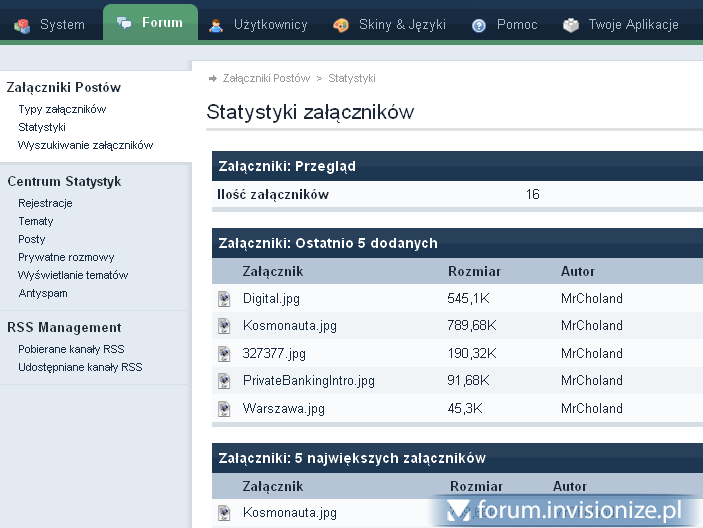703x528 pixels.
Task: Switch to the Twoje Aplikacje tab
Action: click(620, 25)
